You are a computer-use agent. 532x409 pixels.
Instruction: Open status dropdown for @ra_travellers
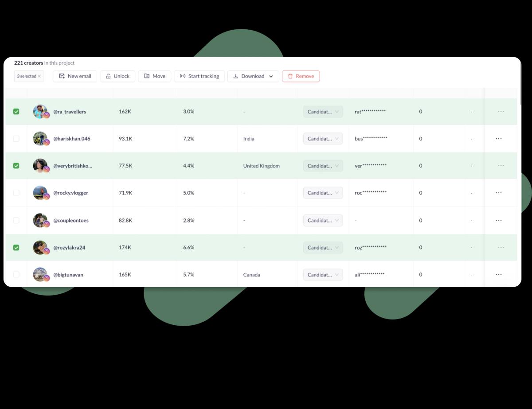click(323, 112)
